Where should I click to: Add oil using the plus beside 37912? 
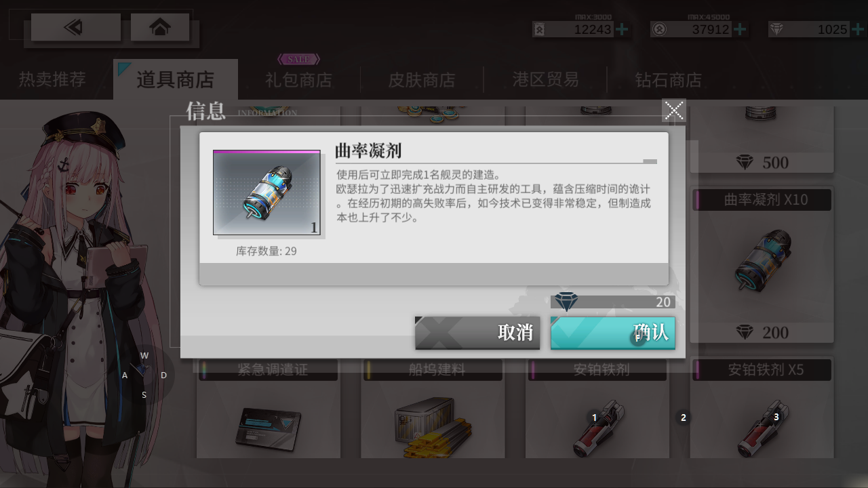click(x=741, y=29)
